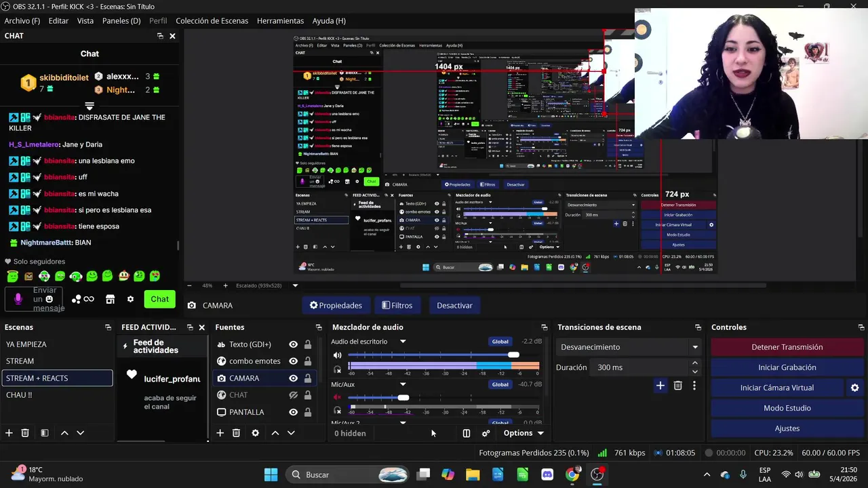Close the FEED ACTIVIDADES dock

(201, 327)
